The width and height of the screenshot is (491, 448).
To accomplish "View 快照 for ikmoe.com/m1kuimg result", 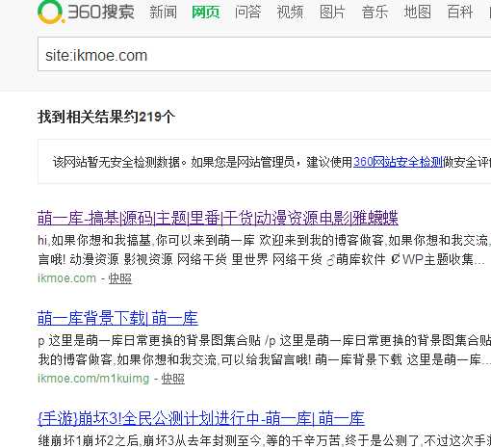I will pos(173,379).
